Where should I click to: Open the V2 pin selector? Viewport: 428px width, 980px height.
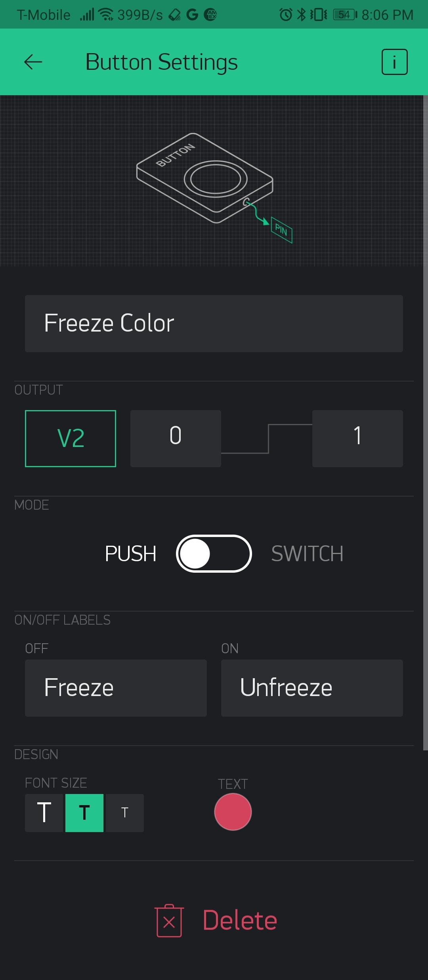point(71,438)
